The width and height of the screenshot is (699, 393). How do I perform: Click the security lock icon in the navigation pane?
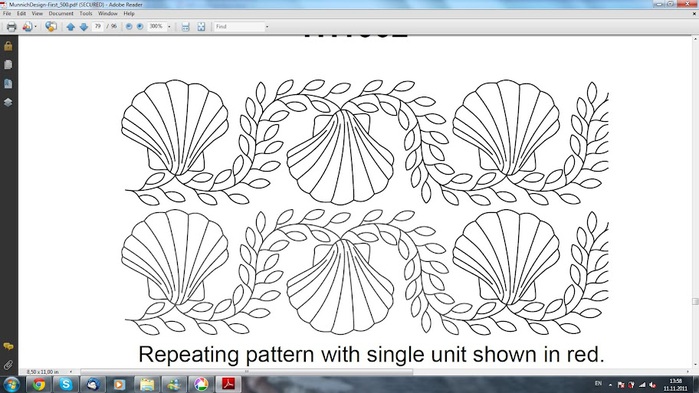point(8,46)
